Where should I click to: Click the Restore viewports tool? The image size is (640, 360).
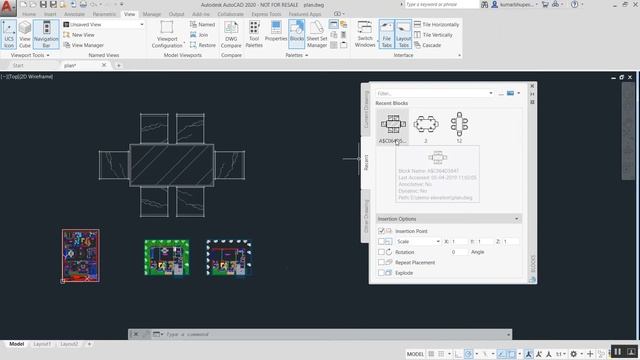202,45
